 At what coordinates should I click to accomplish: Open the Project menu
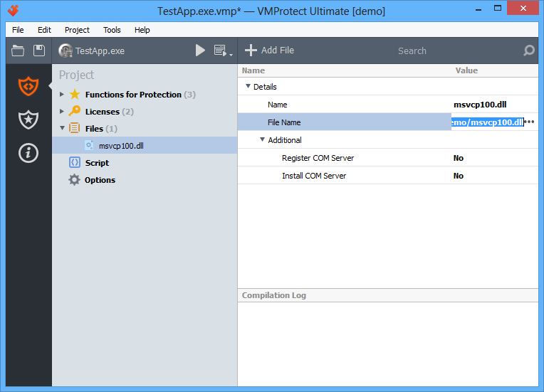tap(77, 30)
